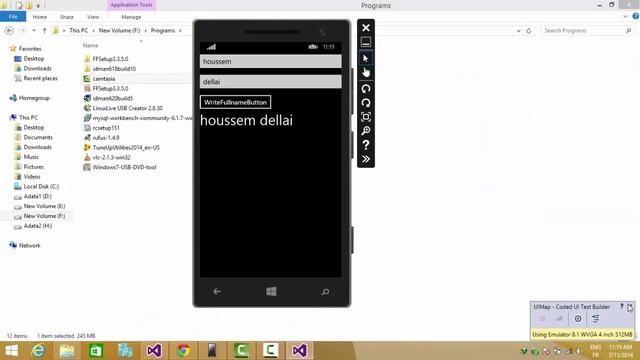The image size is (640, 360).
Task: Select Favorites in the navigation pane
Action: click(x=30, y=49)
